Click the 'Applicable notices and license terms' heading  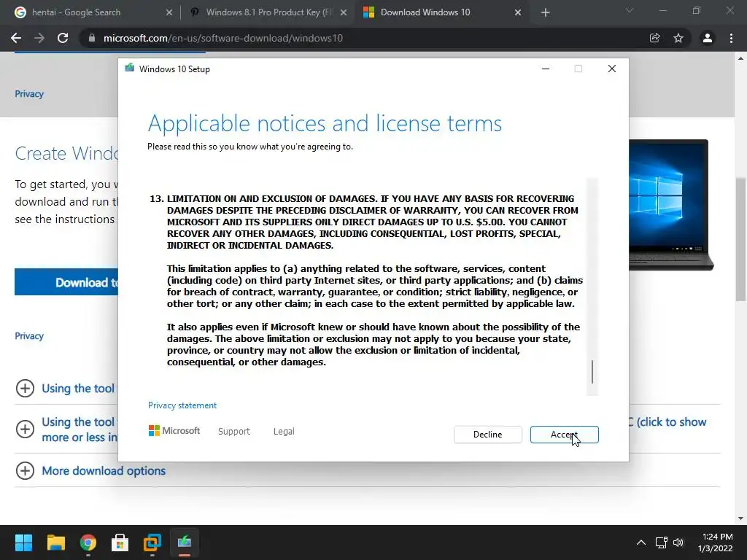[325, 123]
